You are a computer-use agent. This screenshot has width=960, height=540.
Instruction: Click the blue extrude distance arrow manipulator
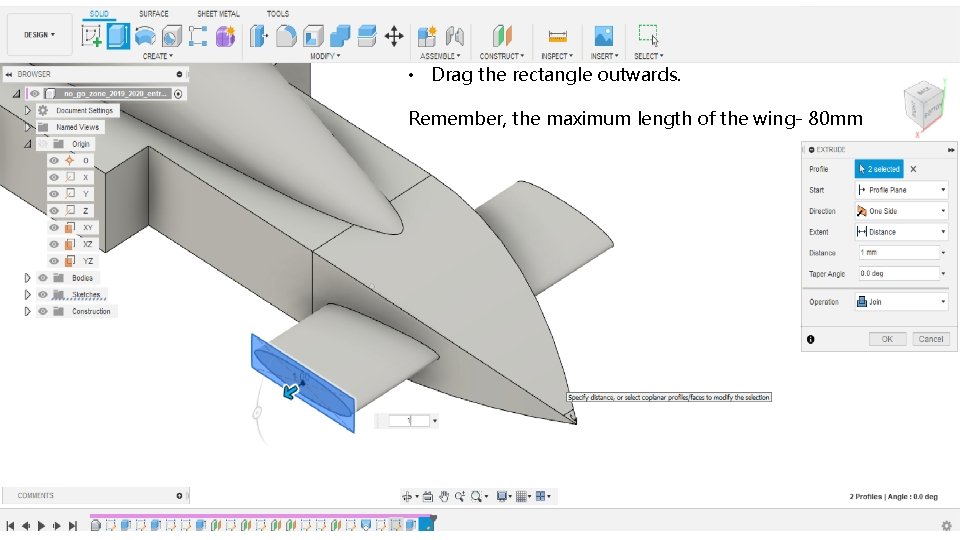pyautogui.click(x=291, y=391)
